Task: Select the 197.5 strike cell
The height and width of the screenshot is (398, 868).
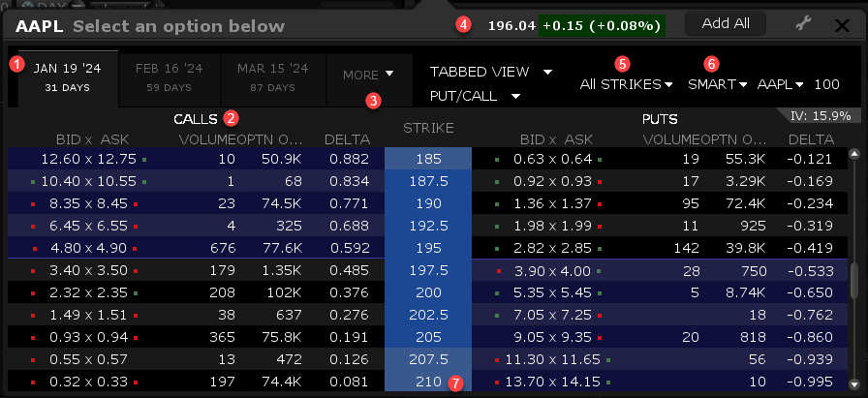Action: [x=428, y=270]
